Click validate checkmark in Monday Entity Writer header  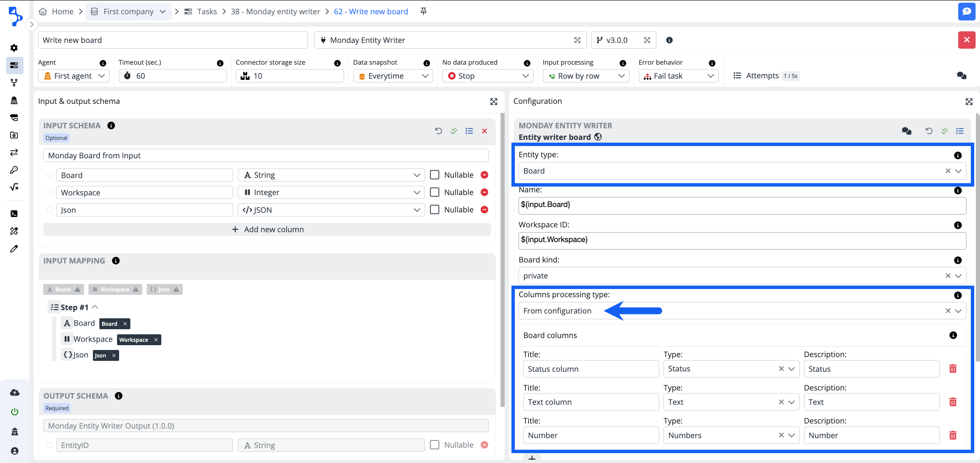(x=944, y=131)
